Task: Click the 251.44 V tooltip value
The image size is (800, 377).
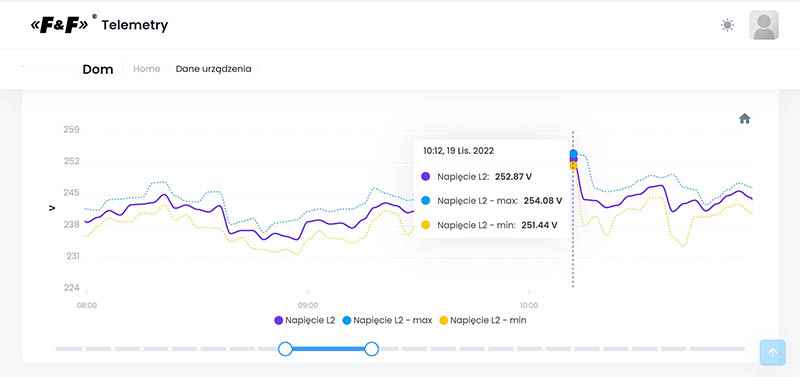Action: pos(539,225)
